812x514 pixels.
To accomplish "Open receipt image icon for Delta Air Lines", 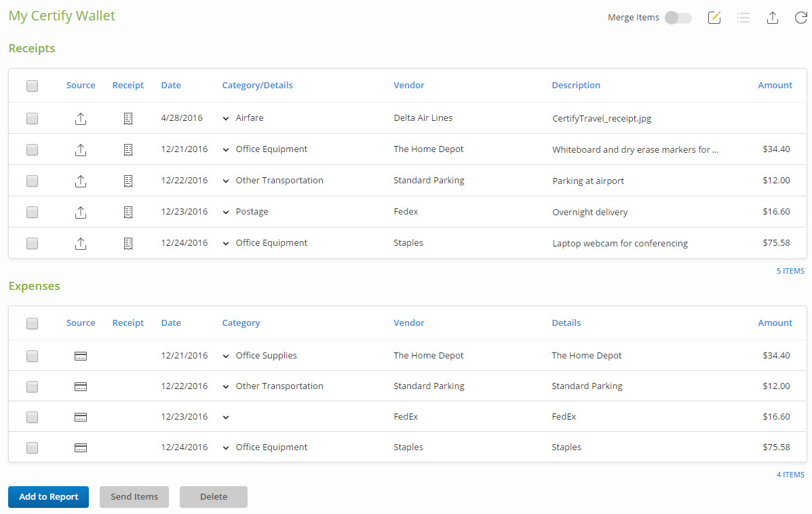I will pyautogui.click(x=128, y=118).
